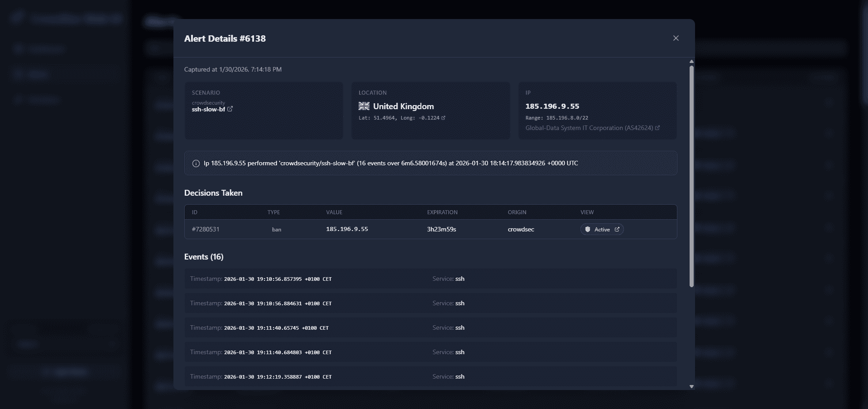Viewport: 868px width, 409px height.
Task: Click the United Kingdom flag icon
Action: coord(364,106)
